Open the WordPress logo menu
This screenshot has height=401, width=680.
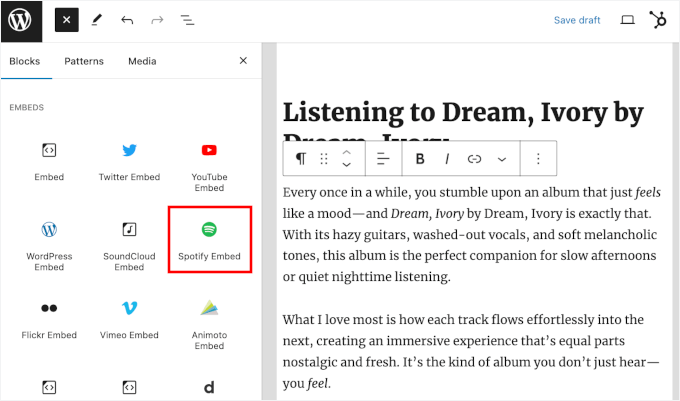(21, 20)
